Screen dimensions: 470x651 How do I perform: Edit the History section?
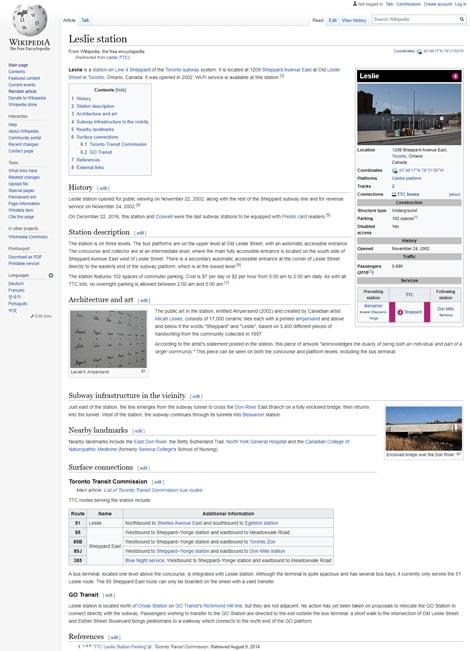click(x=103, y=188)
